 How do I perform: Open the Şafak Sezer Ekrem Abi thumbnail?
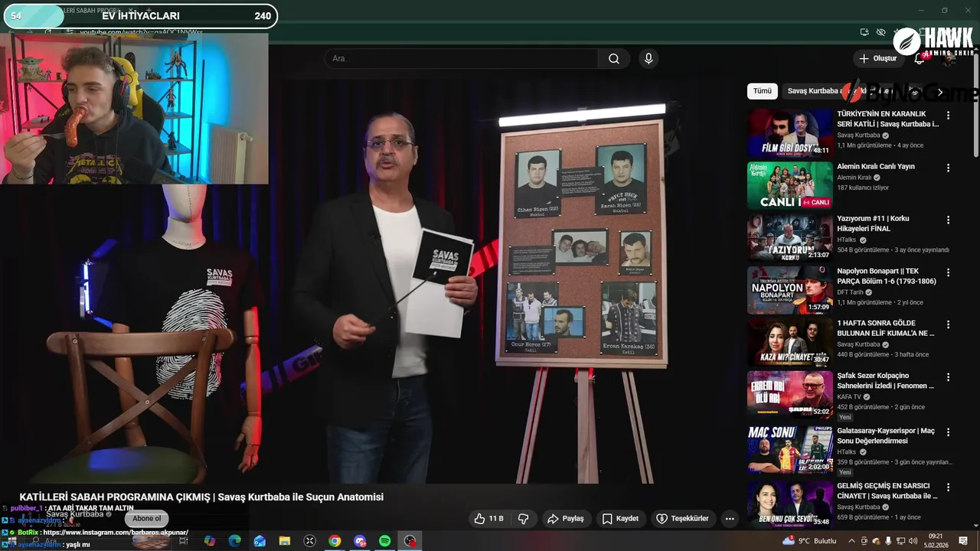click(x=789, y=393)
